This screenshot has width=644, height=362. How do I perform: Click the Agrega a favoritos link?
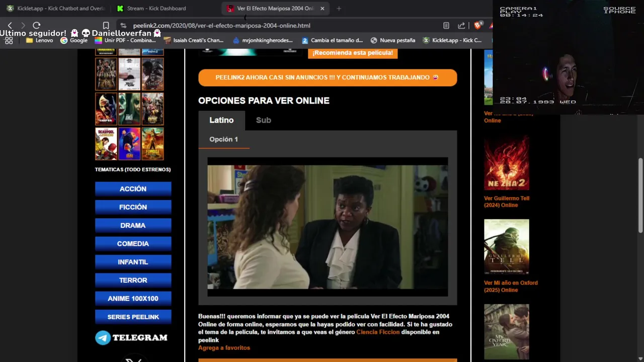coord(224,348)
